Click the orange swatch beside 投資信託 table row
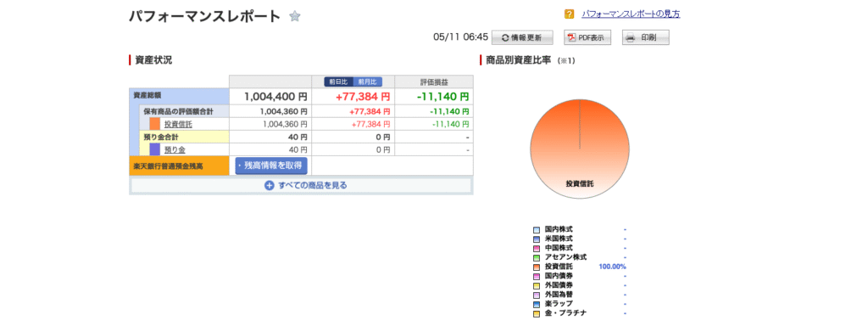 pos(154,124)
